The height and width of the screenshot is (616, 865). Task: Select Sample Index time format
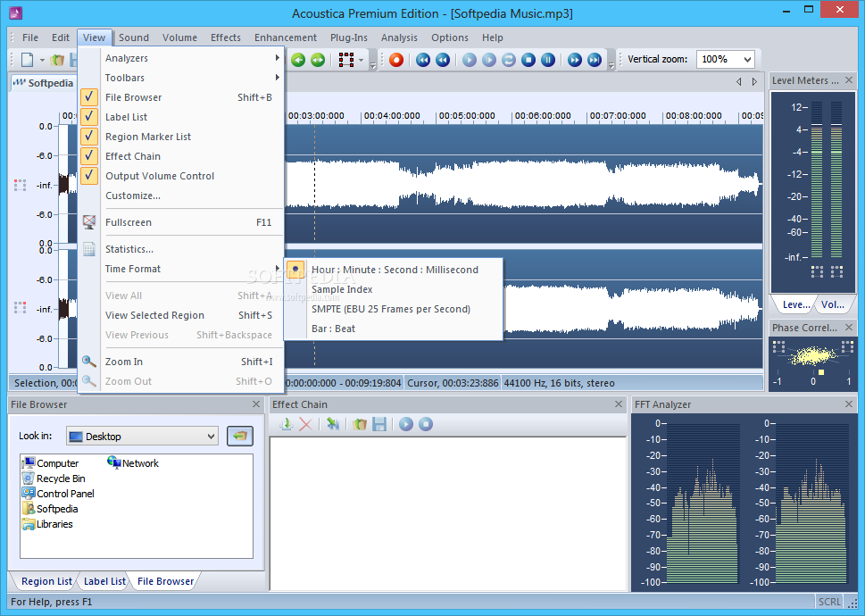pyautogui.click(x=395, y=289)
